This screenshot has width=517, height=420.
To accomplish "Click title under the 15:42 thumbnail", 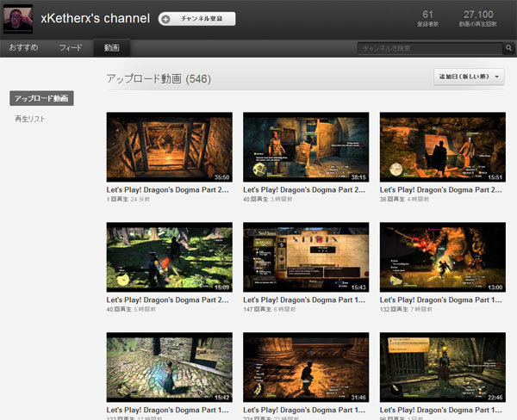I will coord(167,411).
